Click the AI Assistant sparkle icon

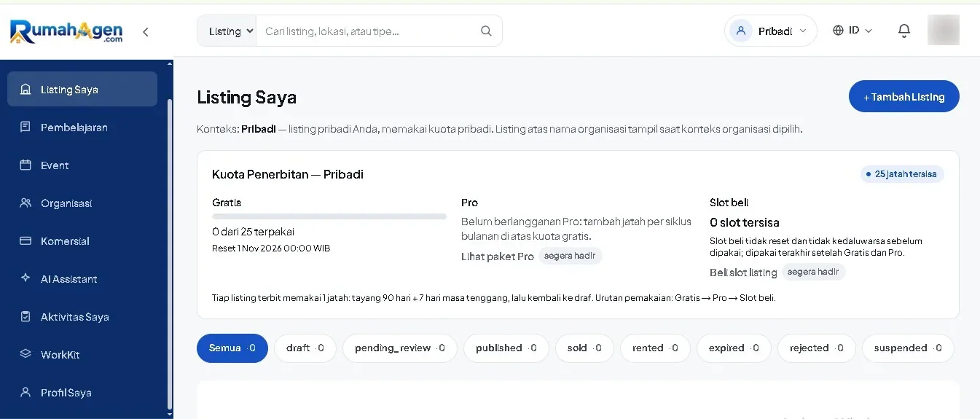pyautogui.click(x=26, y=278)
